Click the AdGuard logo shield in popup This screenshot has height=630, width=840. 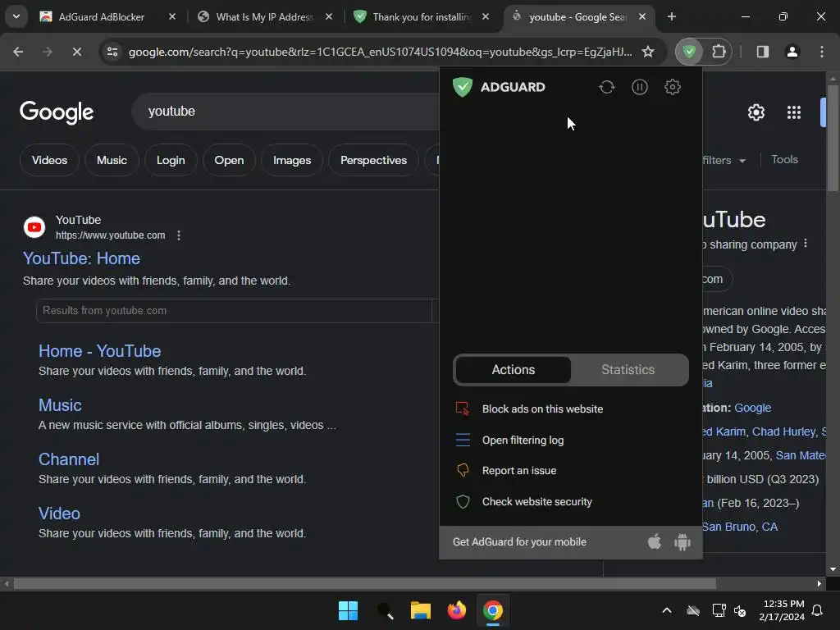(463, 87)
